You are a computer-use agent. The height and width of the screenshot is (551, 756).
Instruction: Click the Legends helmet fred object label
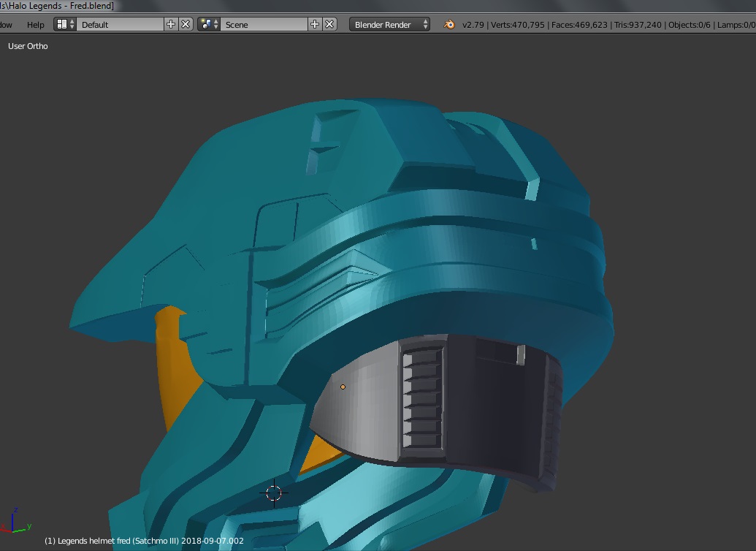point(144,541)
